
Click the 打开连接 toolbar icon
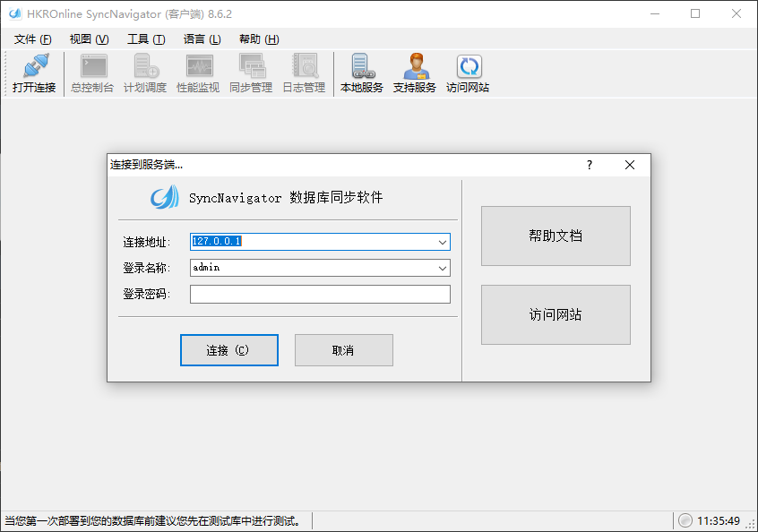[34, 66]
